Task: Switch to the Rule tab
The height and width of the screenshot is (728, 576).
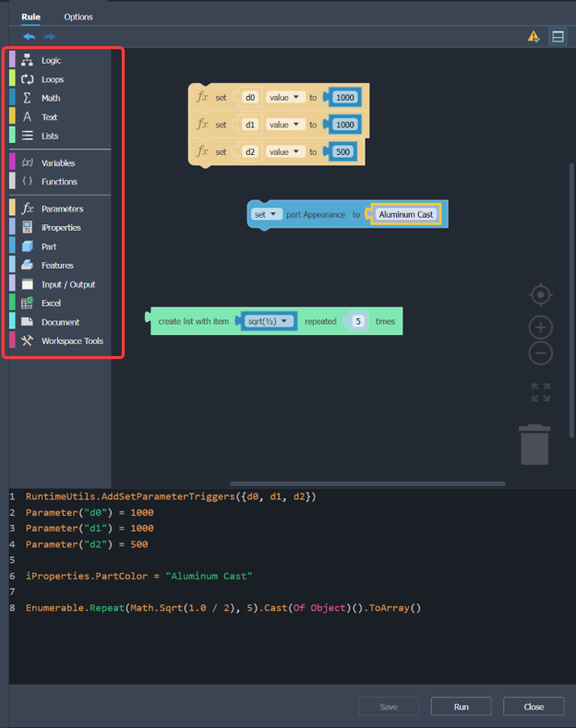Action: coord(30,17)
